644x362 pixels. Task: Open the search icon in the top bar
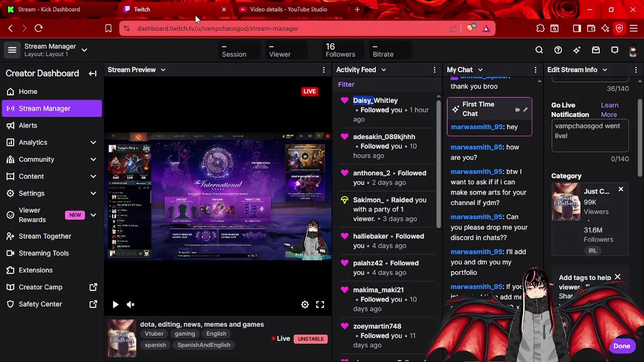pos(539,50)
